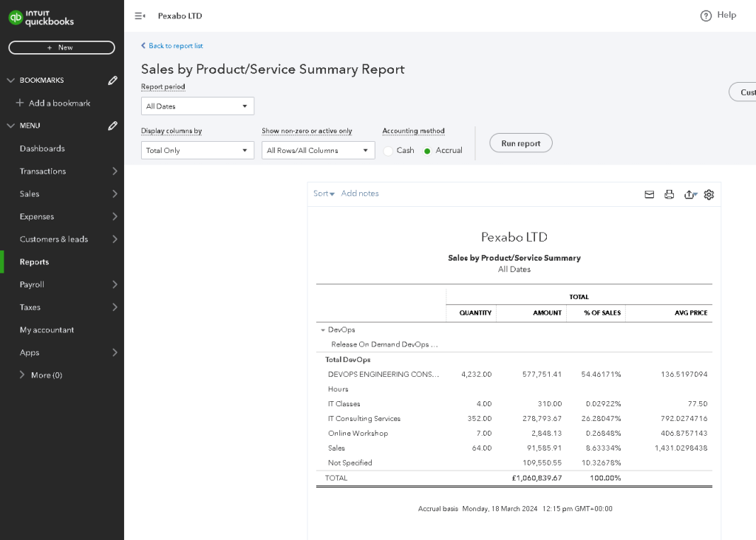Select Cash accounting method

(x=388, y=151)
